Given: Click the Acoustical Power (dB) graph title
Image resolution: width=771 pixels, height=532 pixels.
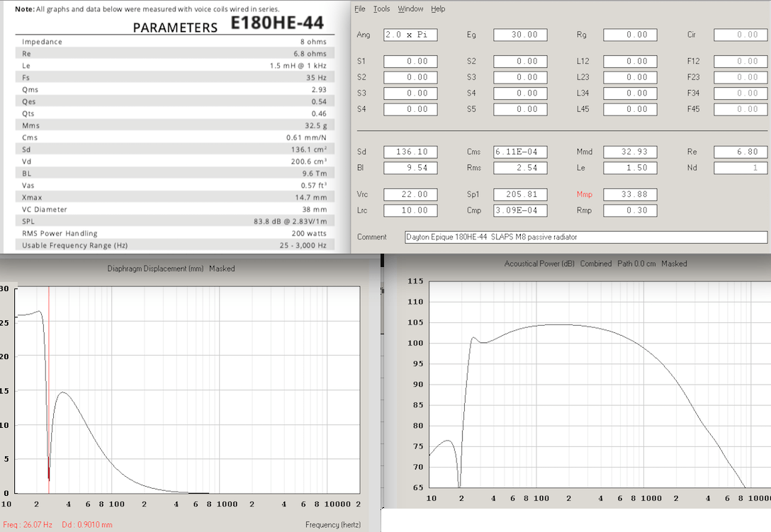Looking at the screenshot, I should click(595, 264).
